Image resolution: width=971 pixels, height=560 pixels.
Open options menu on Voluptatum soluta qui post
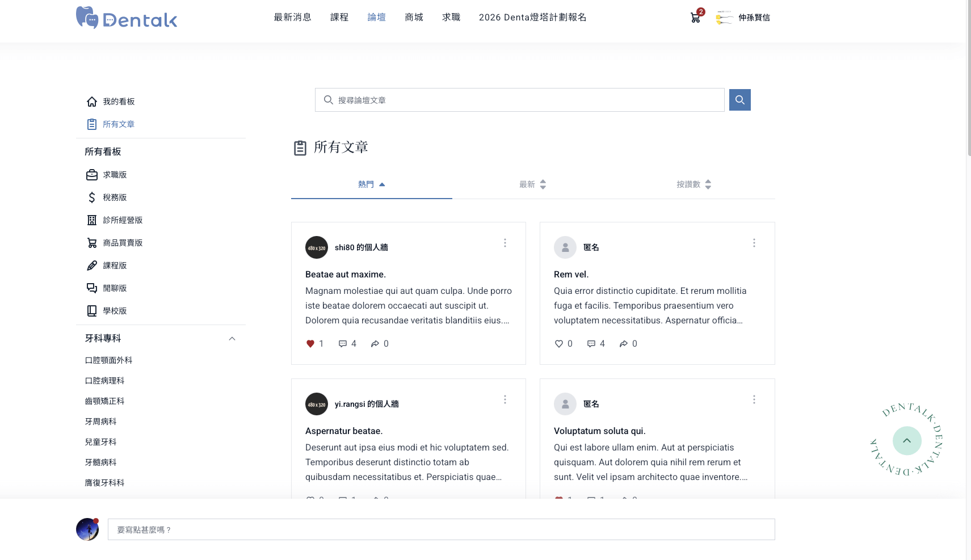pos(754,399)
